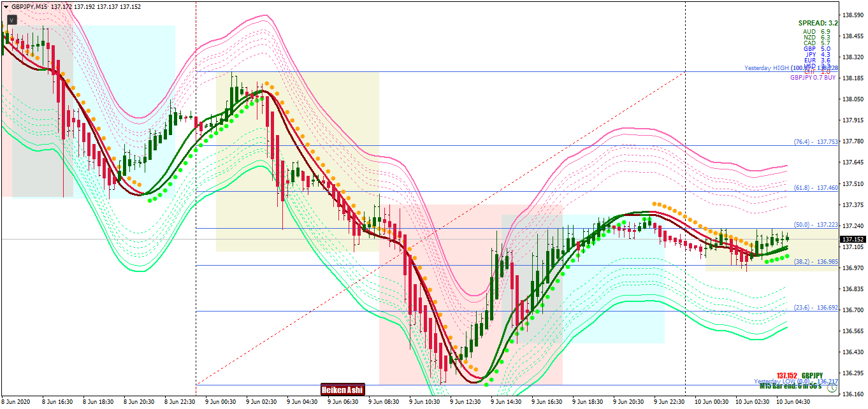Viewport: 868px width, 409px height.
Task: Select the Fibonacci "(38.2) - 136.985" label
Action: [816, 261]
